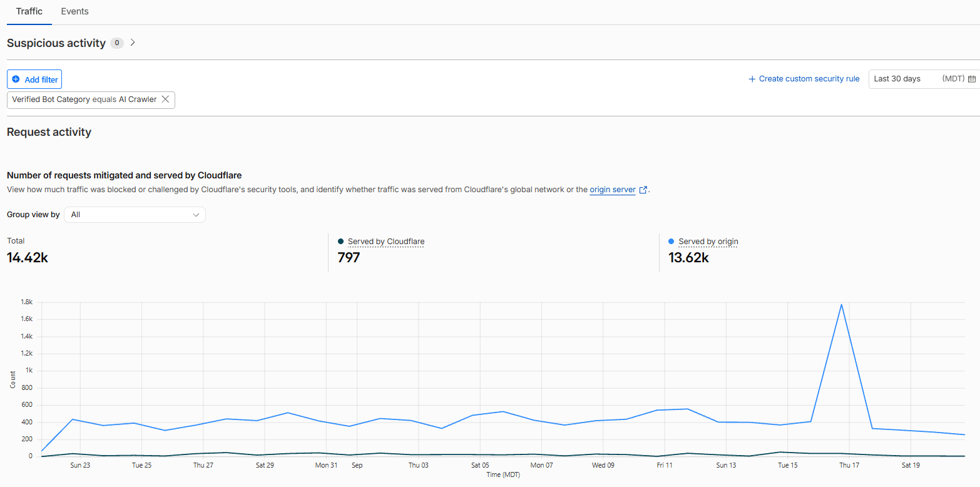Click the chart peak near Thu 17
This screenshot has height=487, width=980.
(842, 304)
